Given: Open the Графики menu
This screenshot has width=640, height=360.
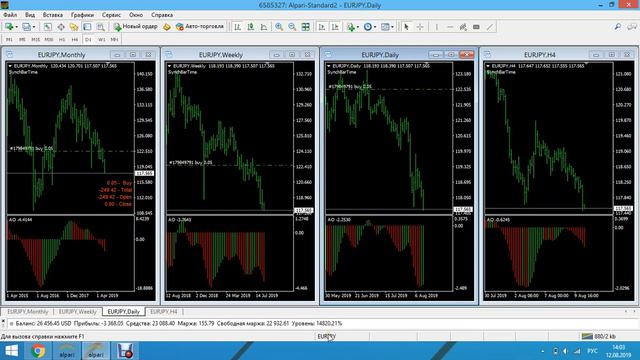Looking at the screenshot, I should coord(82,15).
